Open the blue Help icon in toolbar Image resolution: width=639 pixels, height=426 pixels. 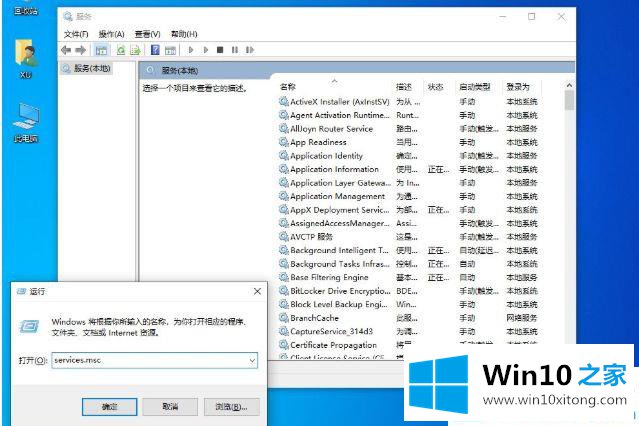(155, 50)
